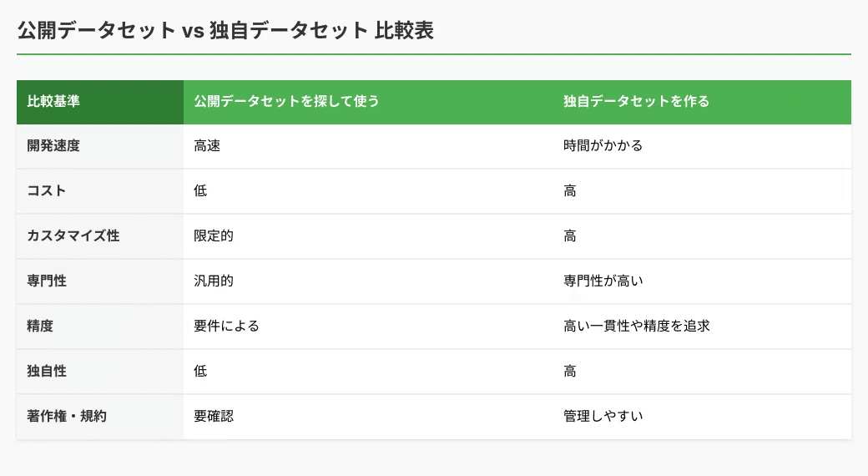Click the 比較基準 header cell
Image resolution: width=868 pixels, height=476 pixels.
pyautogui.click(x=100, y=102)
